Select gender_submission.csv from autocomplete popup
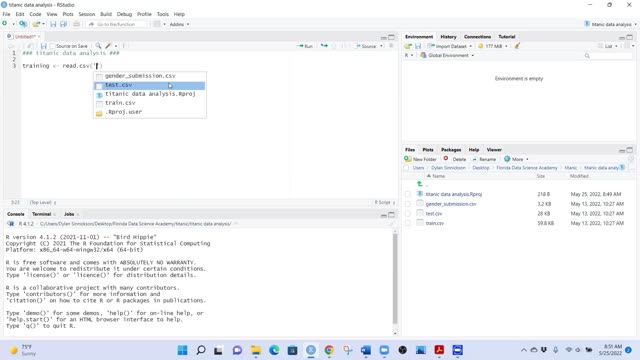Image resolution: width=640 pixels, height=360 pixels. tap(150, 76)
